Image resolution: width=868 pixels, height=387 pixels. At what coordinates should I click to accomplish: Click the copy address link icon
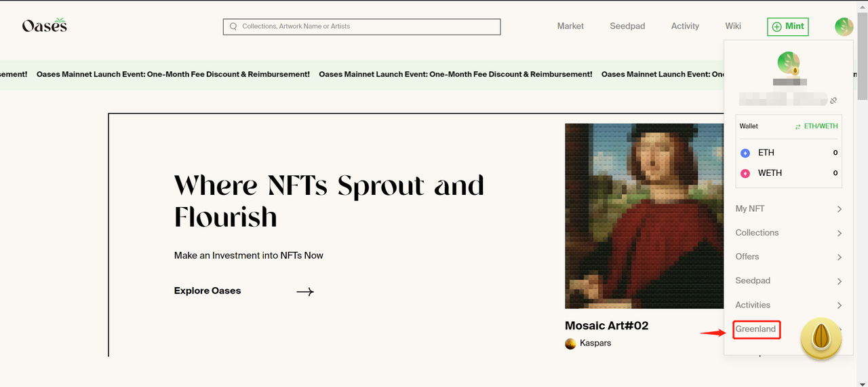833,100
